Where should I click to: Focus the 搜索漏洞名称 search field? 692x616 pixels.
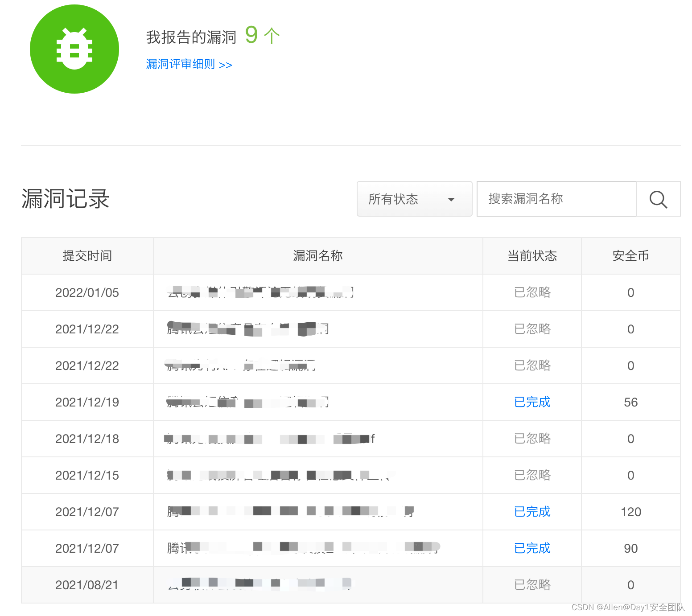point(557,199)
